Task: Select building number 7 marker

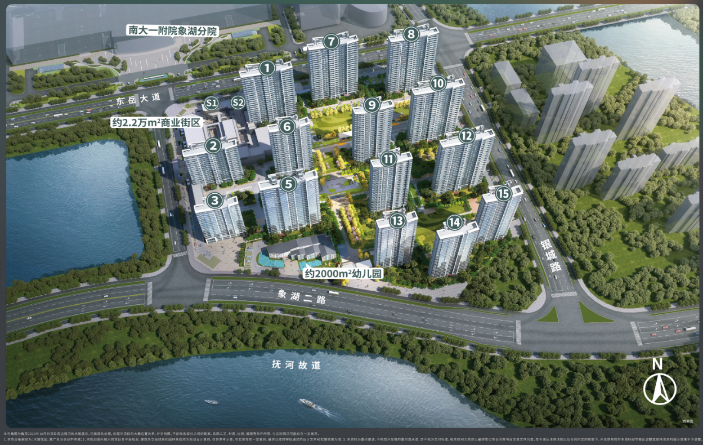Action: click(x=331, y=42)
